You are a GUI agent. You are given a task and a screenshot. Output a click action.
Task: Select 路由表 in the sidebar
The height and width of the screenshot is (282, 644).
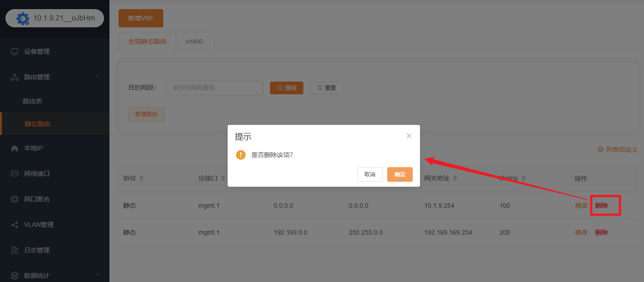(32, 101)
